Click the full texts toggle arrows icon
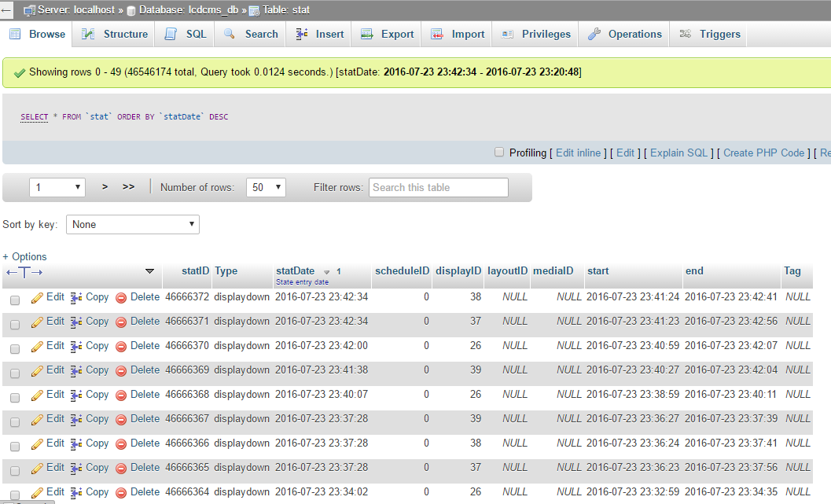Image resolution: width=831 pixels, height=504 pixels. click(x=24, y=272)
